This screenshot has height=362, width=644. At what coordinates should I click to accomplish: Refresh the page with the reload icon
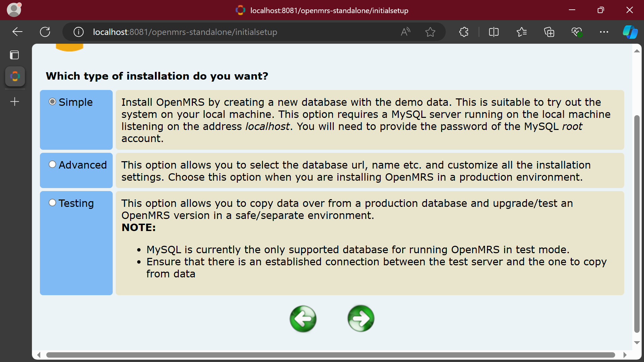pyautogui.click(x=45, y=32)
